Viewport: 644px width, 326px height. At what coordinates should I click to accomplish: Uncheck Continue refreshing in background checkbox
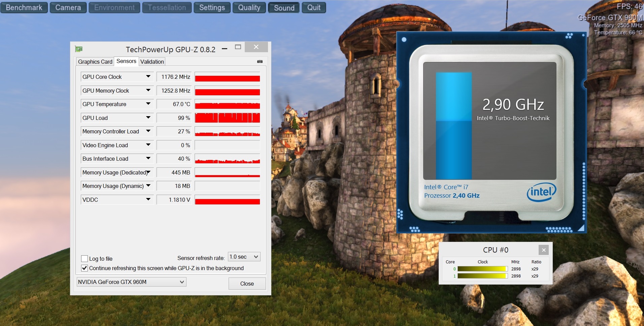point(84,268)
